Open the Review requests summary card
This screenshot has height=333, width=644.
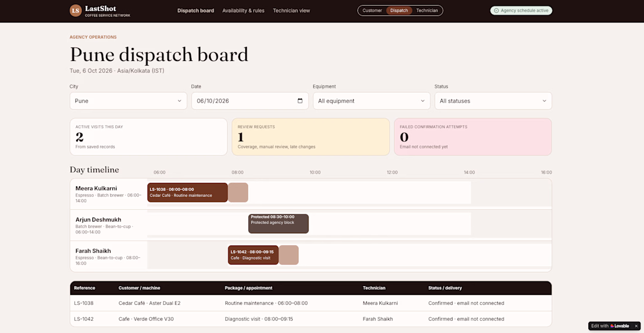[310, 137]
